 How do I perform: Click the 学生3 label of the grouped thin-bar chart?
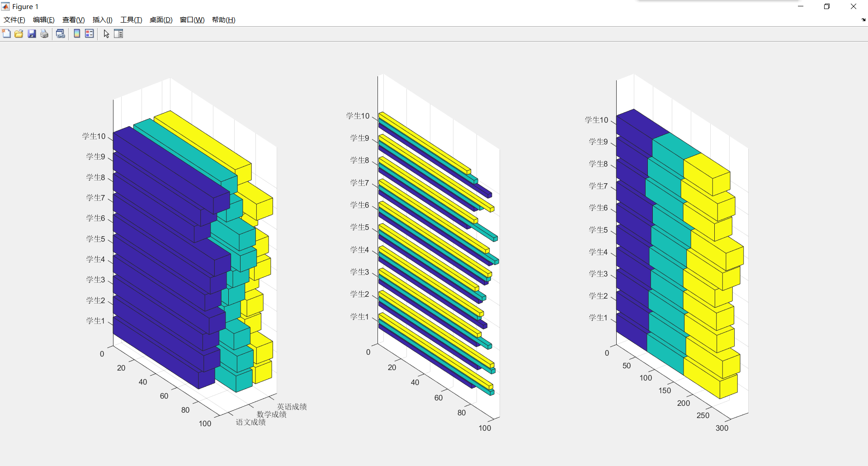pos(360,272)
